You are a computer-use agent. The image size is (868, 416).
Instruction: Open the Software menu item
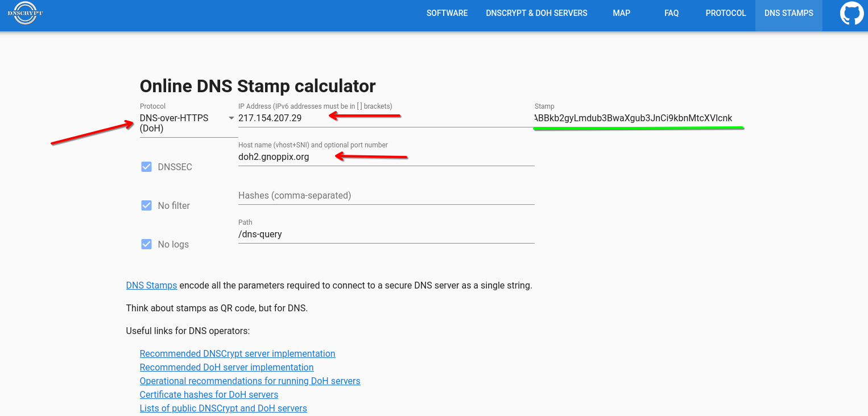click(x=447, y=13)
